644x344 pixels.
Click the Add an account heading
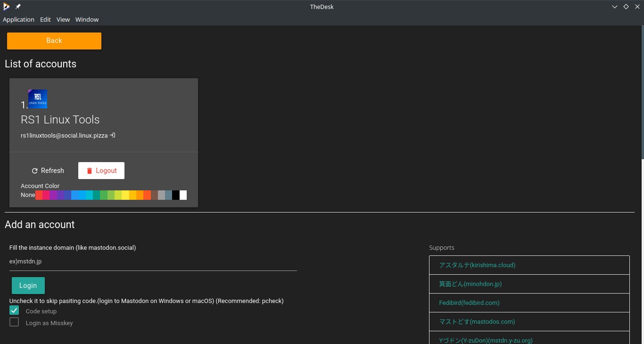[40, 225]
